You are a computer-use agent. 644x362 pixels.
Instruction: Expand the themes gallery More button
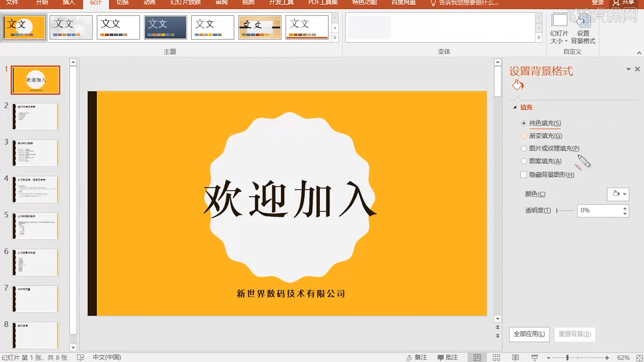pos(335,38)
